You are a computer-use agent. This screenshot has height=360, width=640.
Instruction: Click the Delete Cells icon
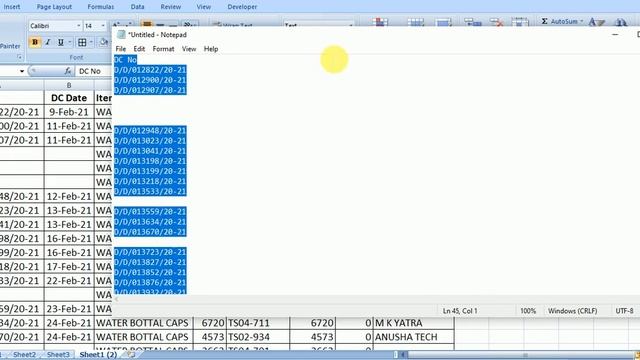(x=496, y=22)
